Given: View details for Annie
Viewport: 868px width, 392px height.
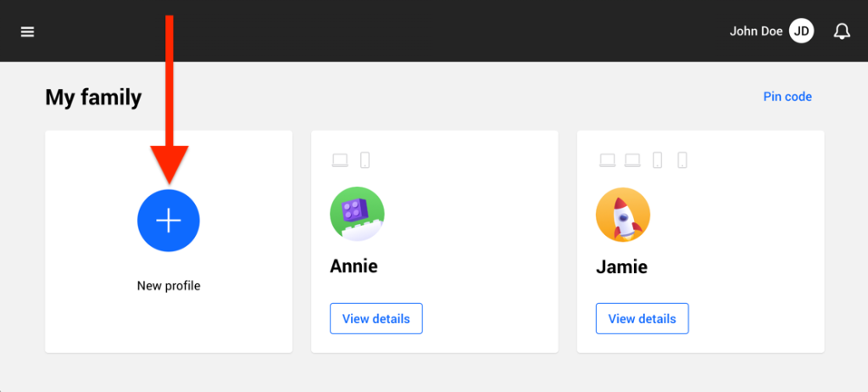Looking at the screenshot, I should (376, 319).
